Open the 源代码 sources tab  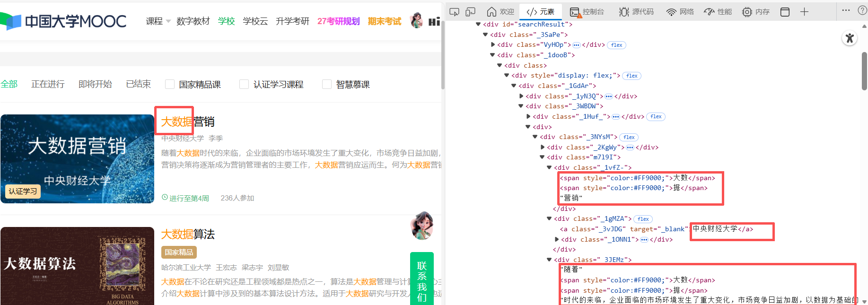pos(637,12)
